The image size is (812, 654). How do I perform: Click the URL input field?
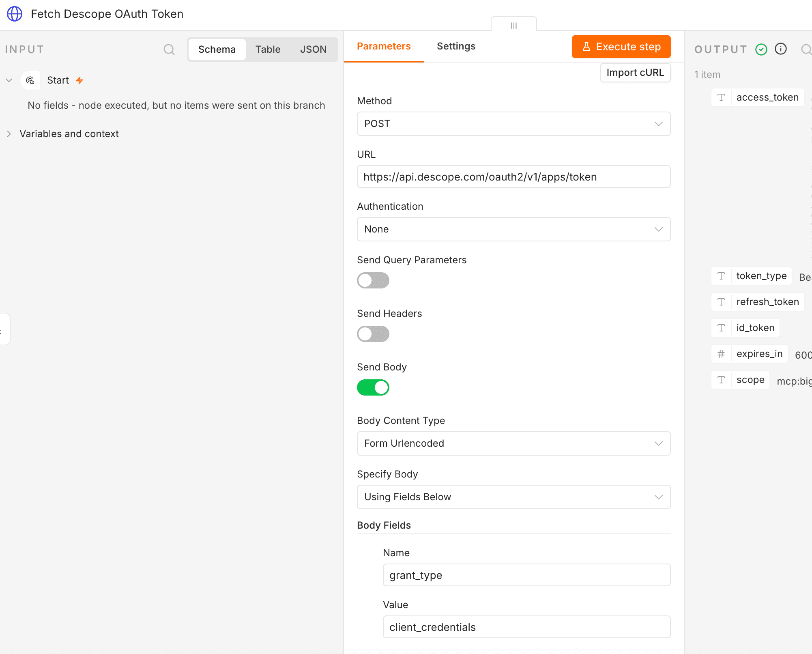(x=513, y=176)
